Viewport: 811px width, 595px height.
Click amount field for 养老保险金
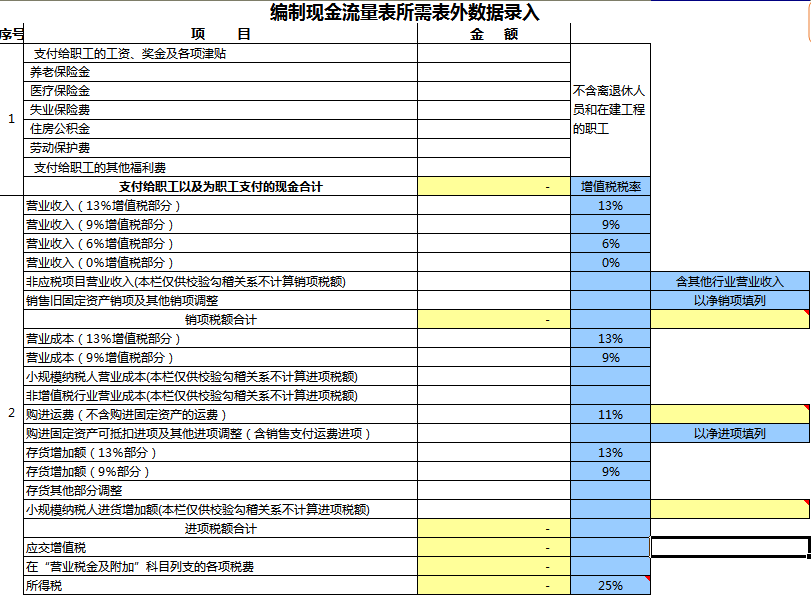[x=490, y=73]
